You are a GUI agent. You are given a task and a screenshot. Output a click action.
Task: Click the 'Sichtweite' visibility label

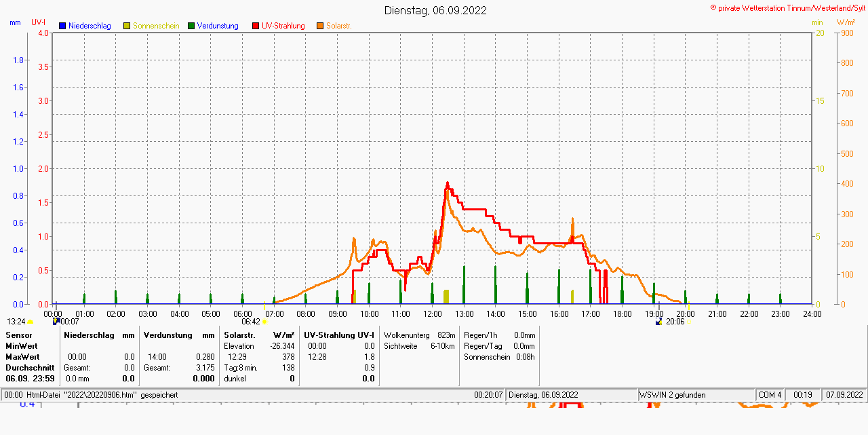[400, 346]
